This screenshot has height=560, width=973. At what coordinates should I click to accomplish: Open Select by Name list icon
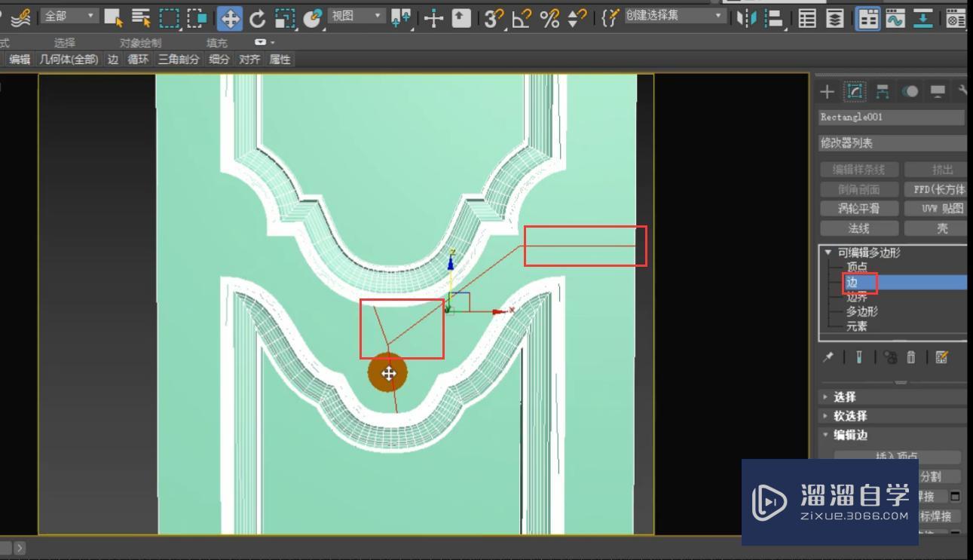pyautogui.click(x=141, y=17)
